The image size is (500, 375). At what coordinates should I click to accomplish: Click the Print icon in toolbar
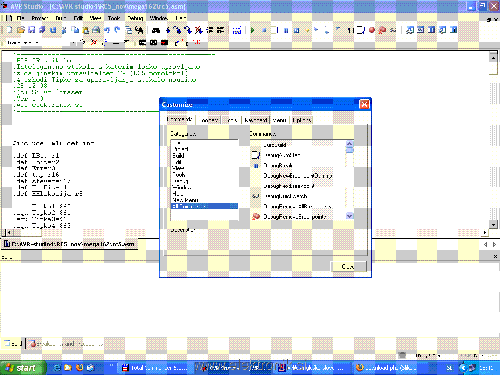(x=96, y=30)
